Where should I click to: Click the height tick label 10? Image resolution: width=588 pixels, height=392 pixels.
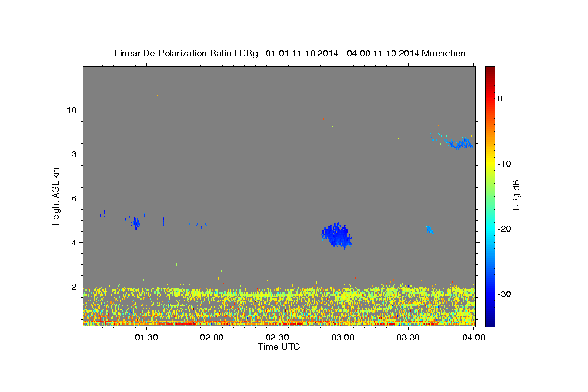[x=73, y=110]
